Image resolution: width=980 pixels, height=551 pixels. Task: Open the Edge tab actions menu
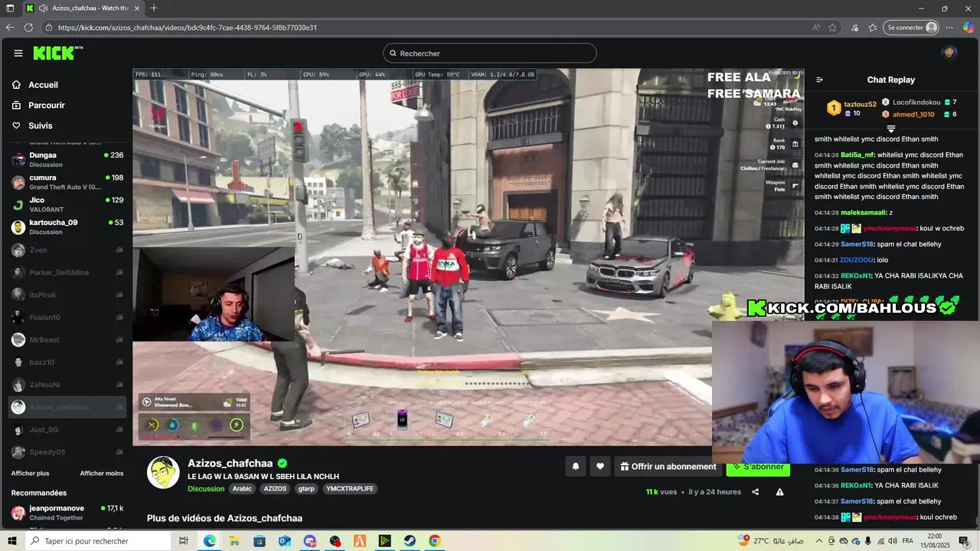(11, 8)
